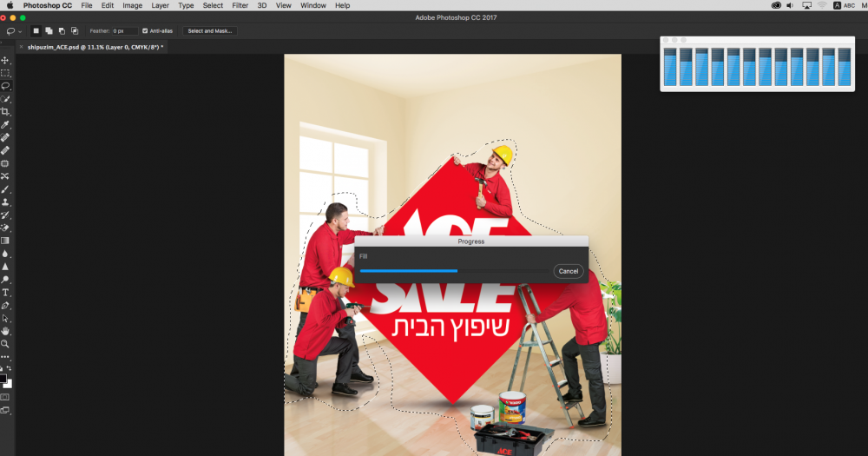
Task: Select the Sharpen triangle tool
Action: (5, 267)
